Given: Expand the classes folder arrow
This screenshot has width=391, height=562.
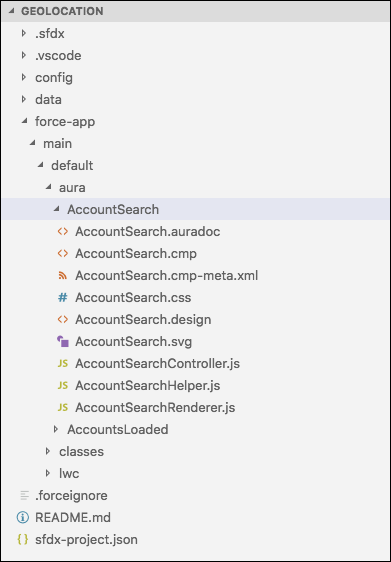Looking at the screenshot, I should point(48,452).
